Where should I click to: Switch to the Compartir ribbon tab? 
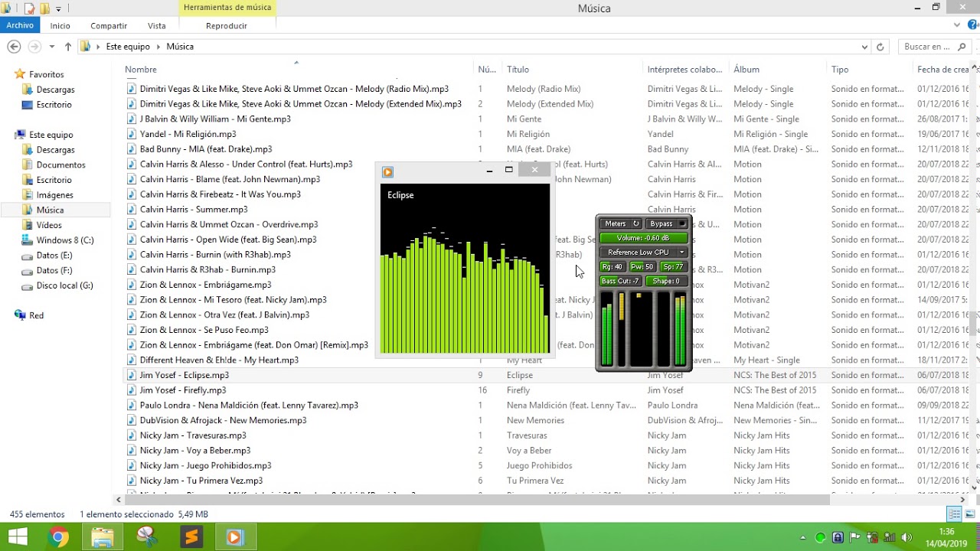coord(109,25)
